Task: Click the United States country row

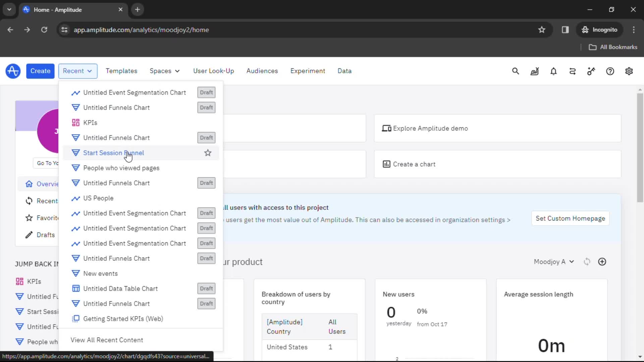Action: tap(309, 347)
